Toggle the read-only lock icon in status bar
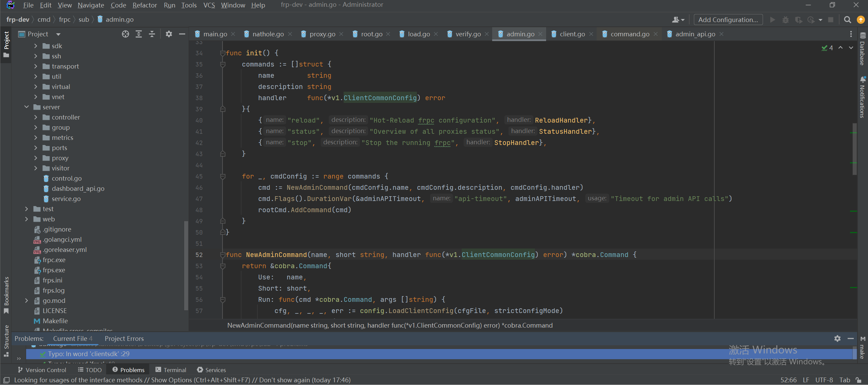868x385 pixels. [x=858, y=380]
